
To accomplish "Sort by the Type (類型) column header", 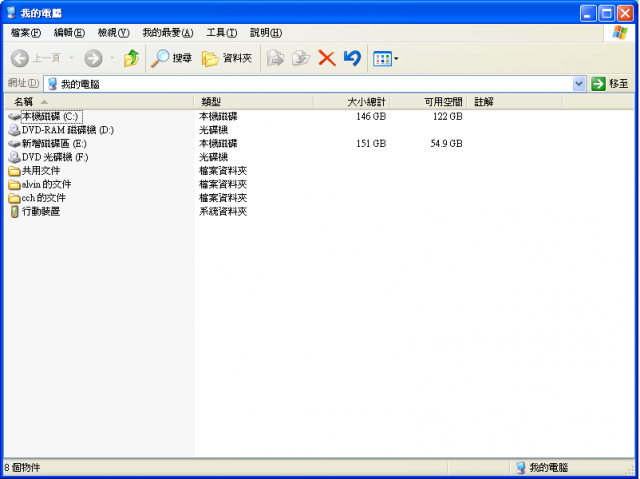I will (253, 102).
